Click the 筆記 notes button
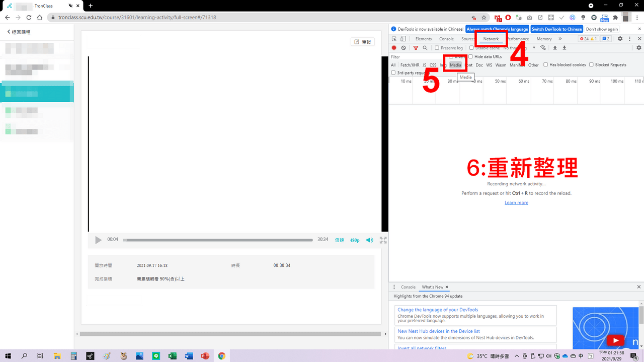Screen dimensions: 644x362 click(x=363, y=42)
